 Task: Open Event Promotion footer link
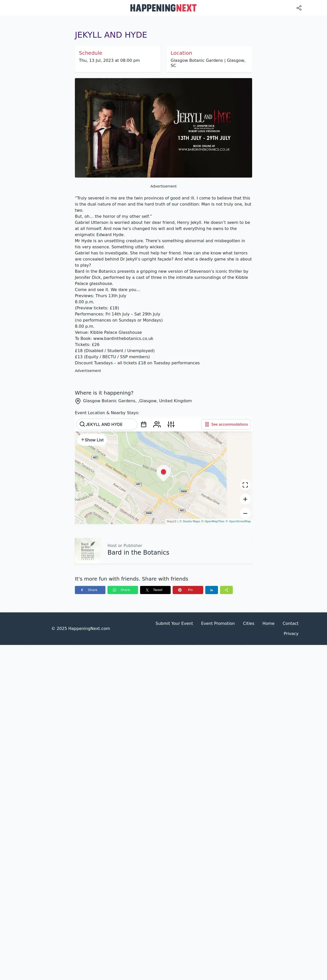coord(218,624)
